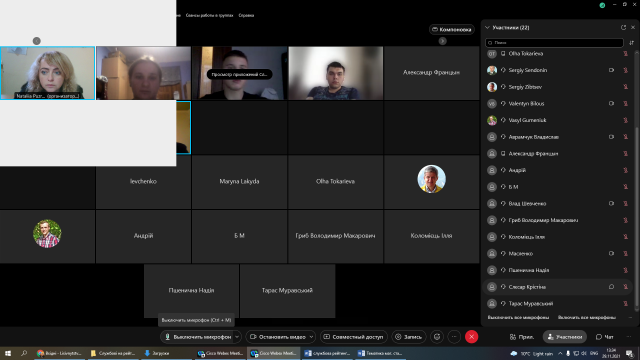Toggle the Участники panel button

click(565, 337)
